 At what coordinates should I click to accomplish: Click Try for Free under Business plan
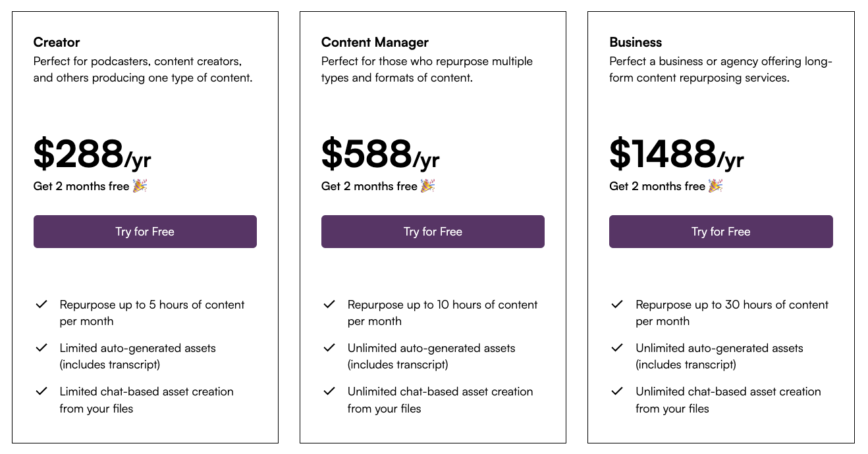pos(720,232)
